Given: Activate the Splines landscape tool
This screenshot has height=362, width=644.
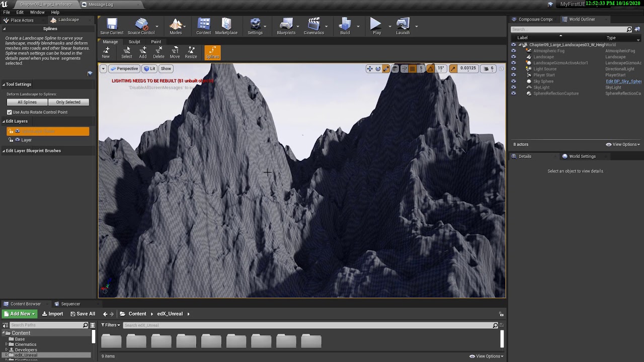Looking at the screenshot, I should (212, 52).
